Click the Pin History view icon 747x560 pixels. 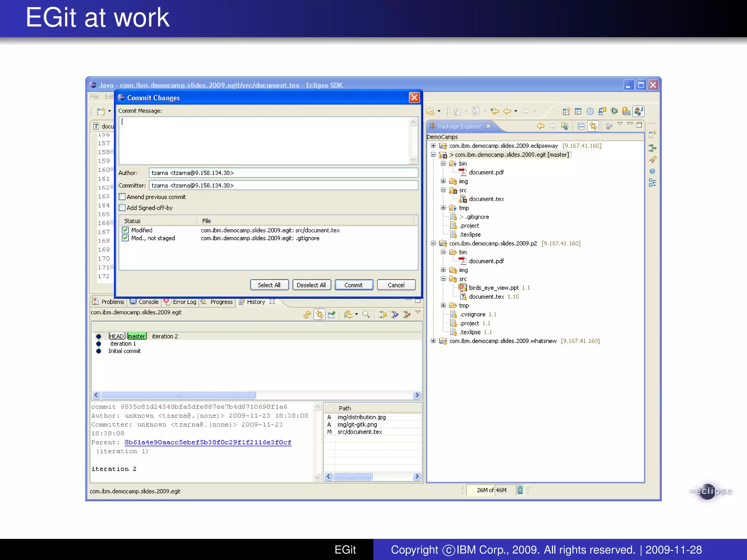pyautogui.click(x=332, y=314)
